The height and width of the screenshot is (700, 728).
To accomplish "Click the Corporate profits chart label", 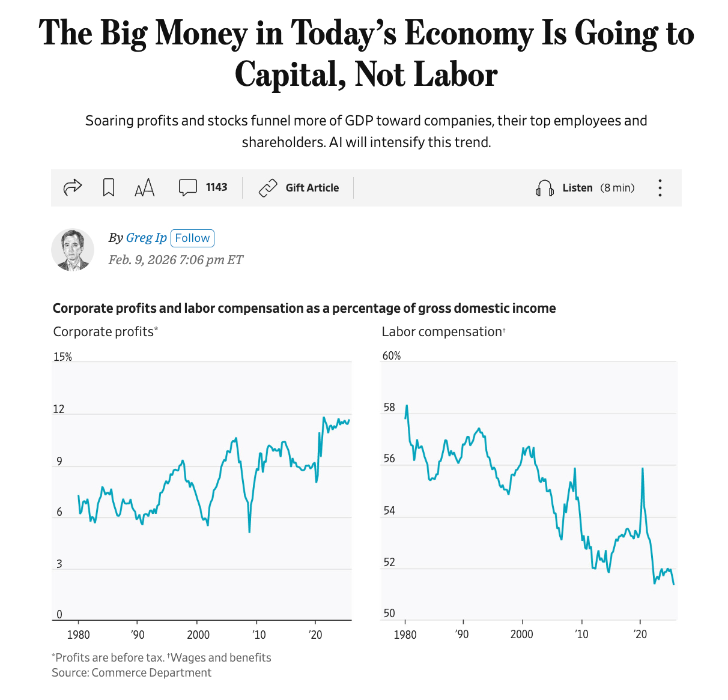I will coord(105,332).
